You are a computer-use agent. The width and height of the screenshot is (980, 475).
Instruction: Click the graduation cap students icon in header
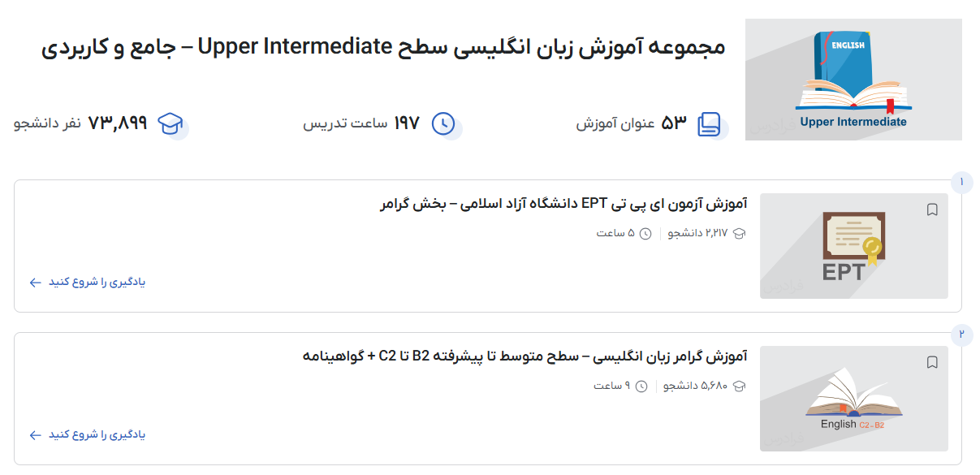[171, 123]
